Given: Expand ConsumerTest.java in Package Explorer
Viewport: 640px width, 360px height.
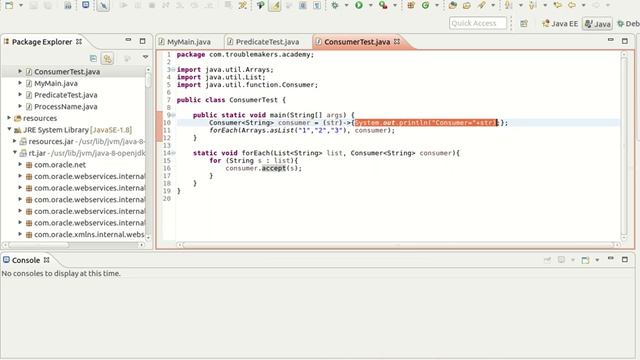Looking at the screenshot, I should 20,71.
